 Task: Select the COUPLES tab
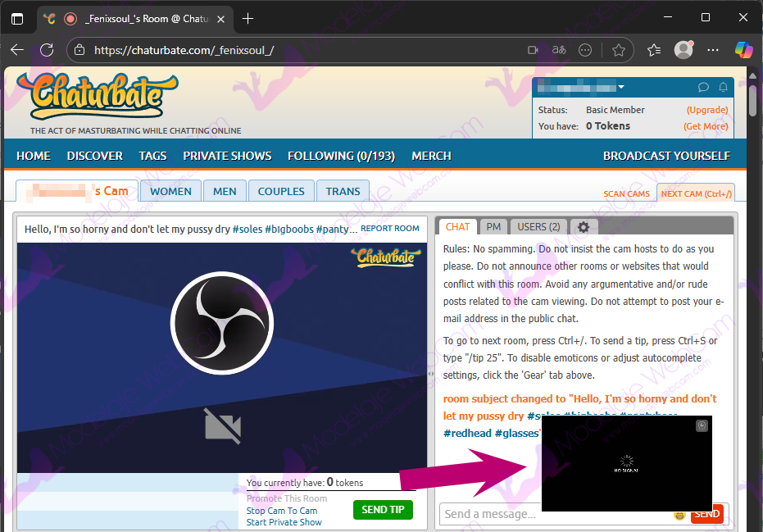click(281, 191)
